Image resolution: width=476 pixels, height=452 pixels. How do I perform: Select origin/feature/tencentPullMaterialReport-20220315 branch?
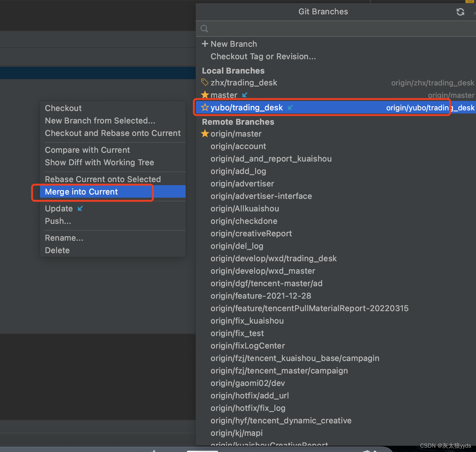pos(309,308)
